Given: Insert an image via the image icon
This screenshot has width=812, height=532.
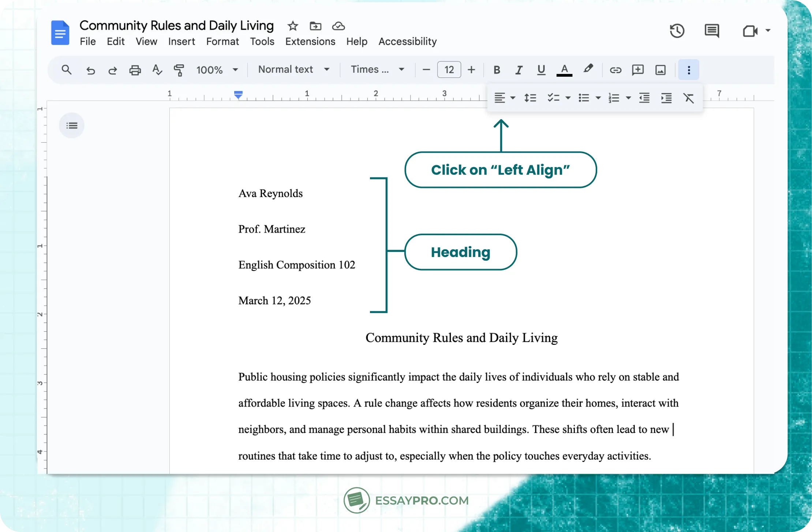Looking at the screenshot, I should coord(660,70).
